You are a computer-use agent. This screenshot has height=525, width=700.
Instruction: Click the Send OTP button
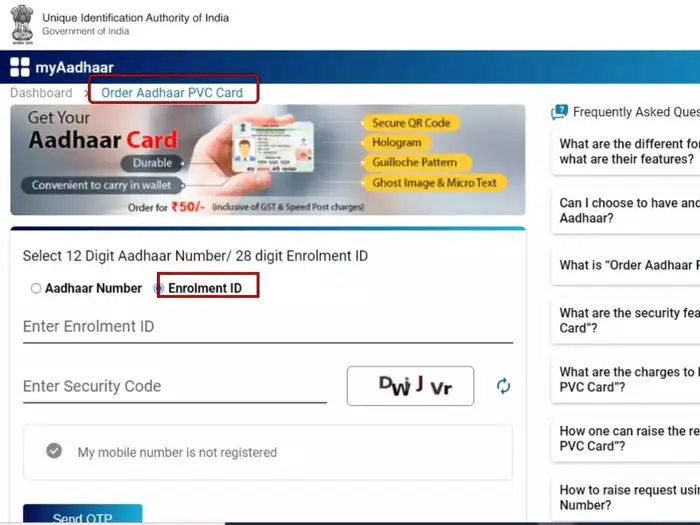[x=83, y=514]
